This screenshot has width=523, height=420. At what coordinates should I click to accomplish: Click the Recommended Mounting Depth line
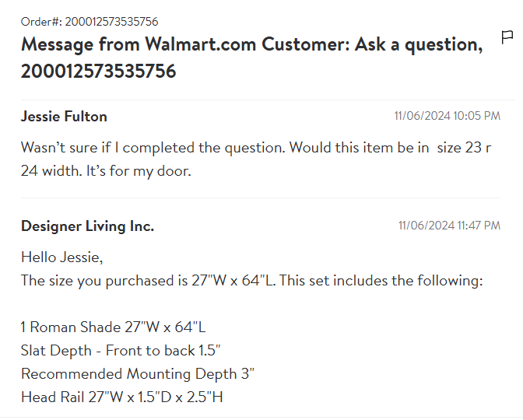(138, 373)
